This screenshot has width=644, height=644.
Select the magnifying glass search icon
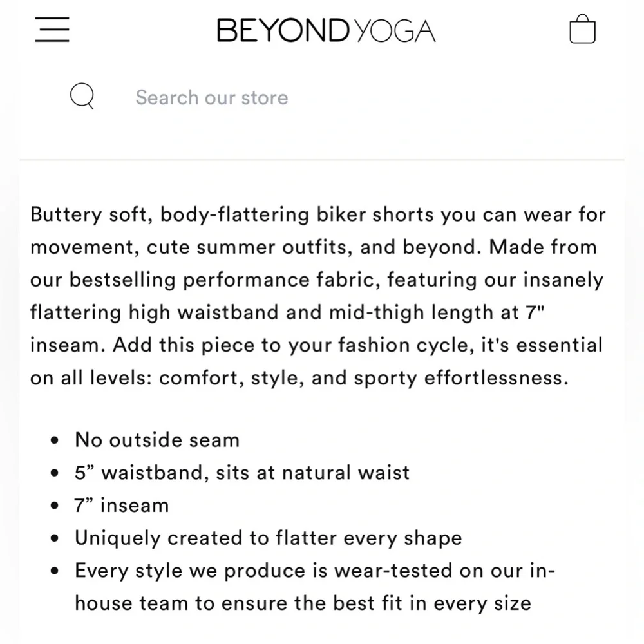coord(82,97)
